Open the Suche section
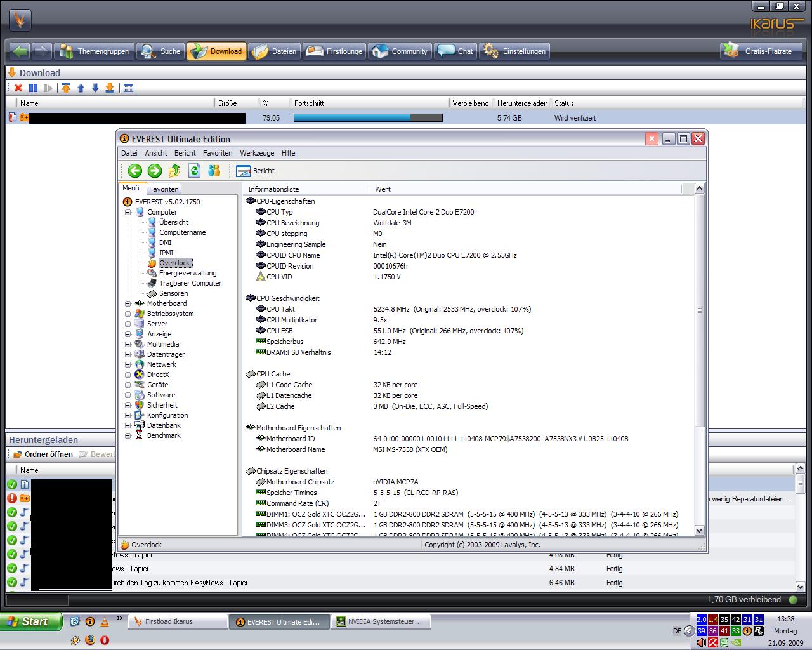The width and height of the screenshot is (812, 650). [160, 51]
